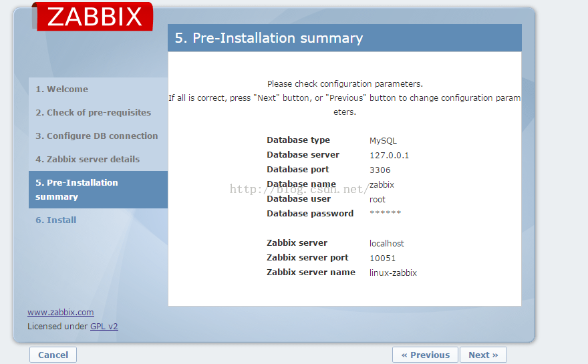Click the 'root' user value

(378, 200)
